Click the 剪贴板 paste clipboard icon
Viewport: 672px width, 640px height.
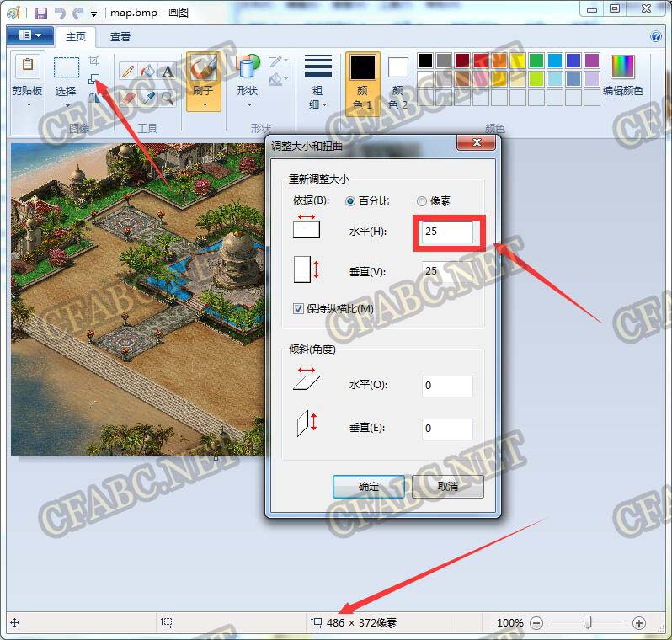coord(28,65)
